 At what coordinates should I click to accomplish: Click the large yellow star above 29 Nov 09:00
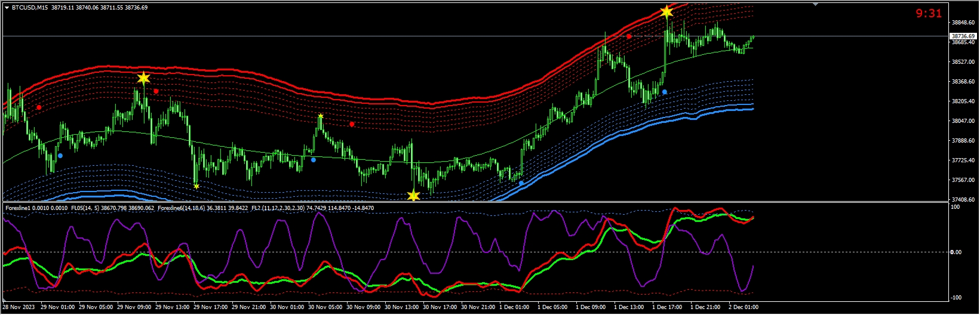coord(143,78)
